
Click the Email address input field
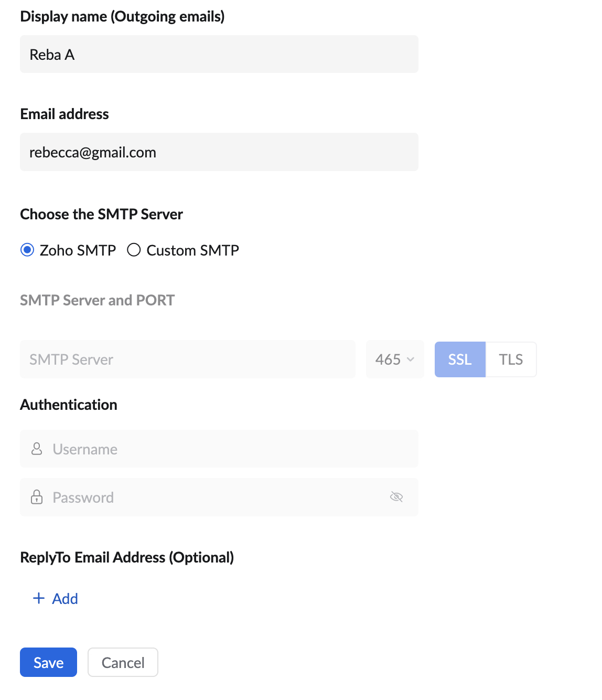(219, 152)
